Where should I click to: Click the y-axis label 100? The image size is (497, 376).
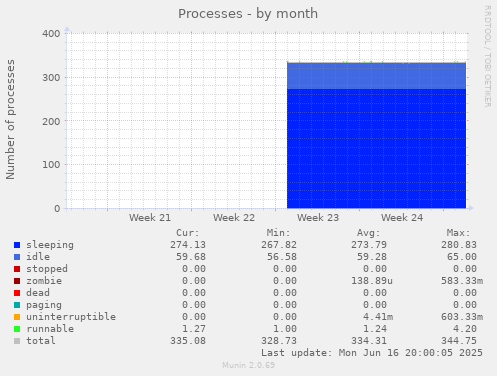[x=51, y=165]
